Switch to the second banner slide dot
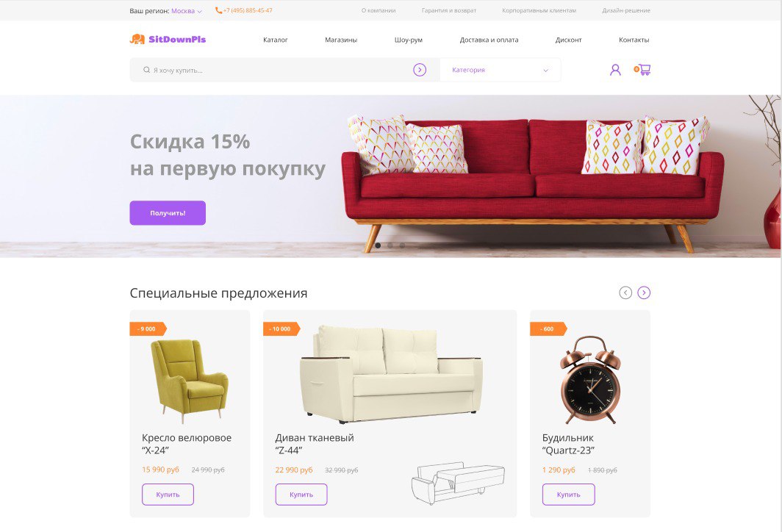 390,245
